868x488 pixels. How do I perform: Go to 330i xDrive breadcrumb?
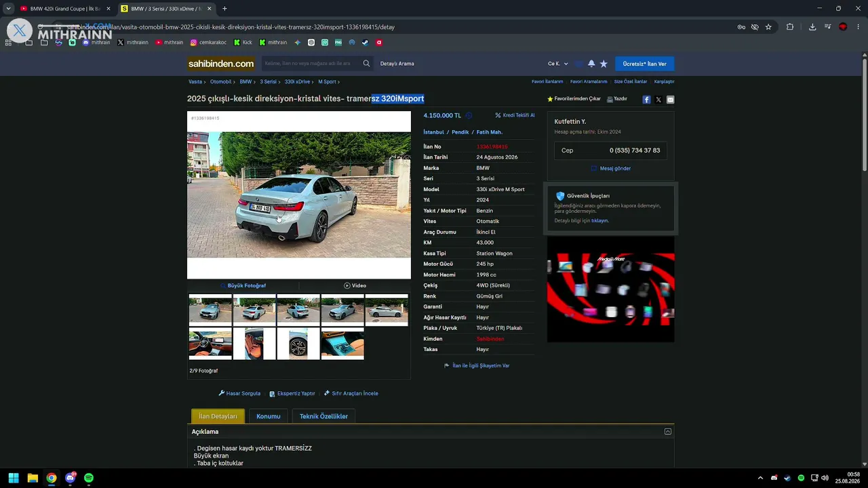click(x=297, y=81)
